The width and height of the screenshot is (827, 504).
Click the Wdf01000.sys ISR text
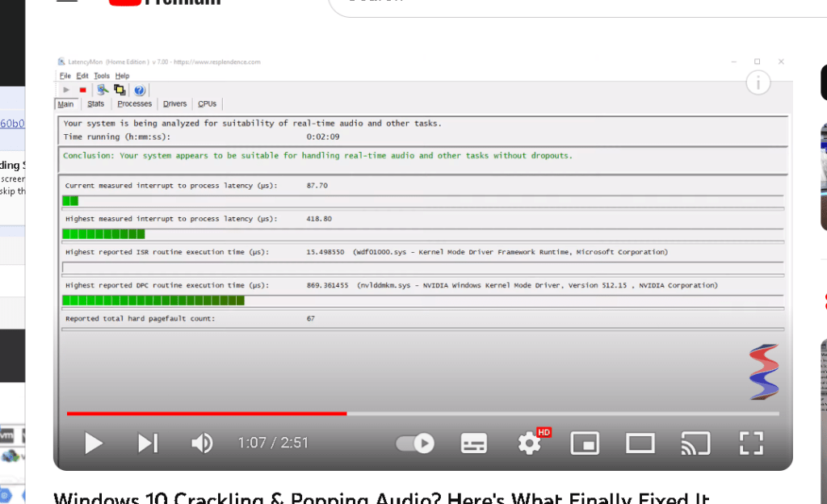510,252
